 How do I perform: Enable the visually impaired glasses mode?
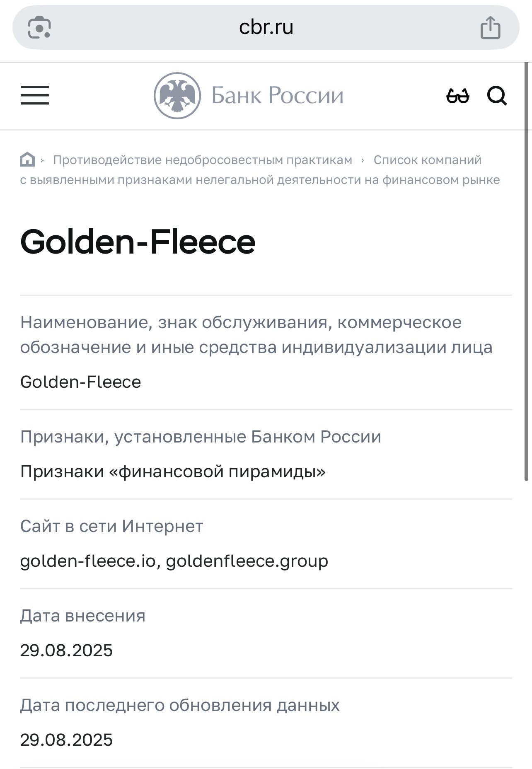[x=457, y=96]
